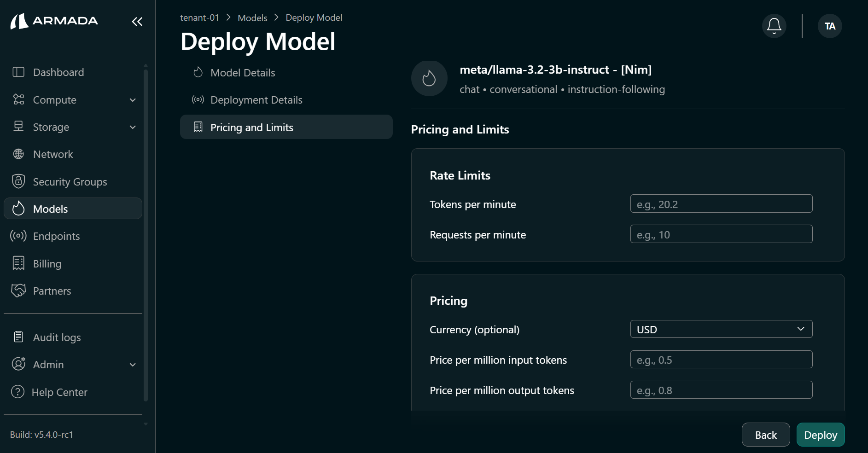Open Partners section

click(73, 291)
